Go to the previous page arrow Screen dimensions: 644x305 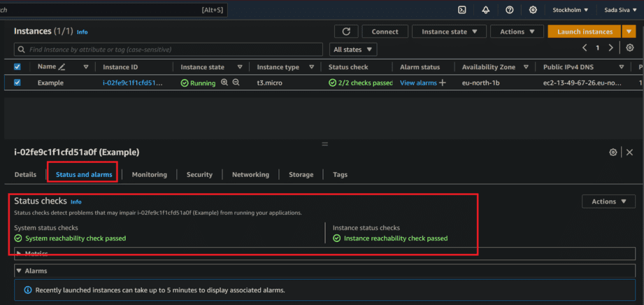coord(585,48)
